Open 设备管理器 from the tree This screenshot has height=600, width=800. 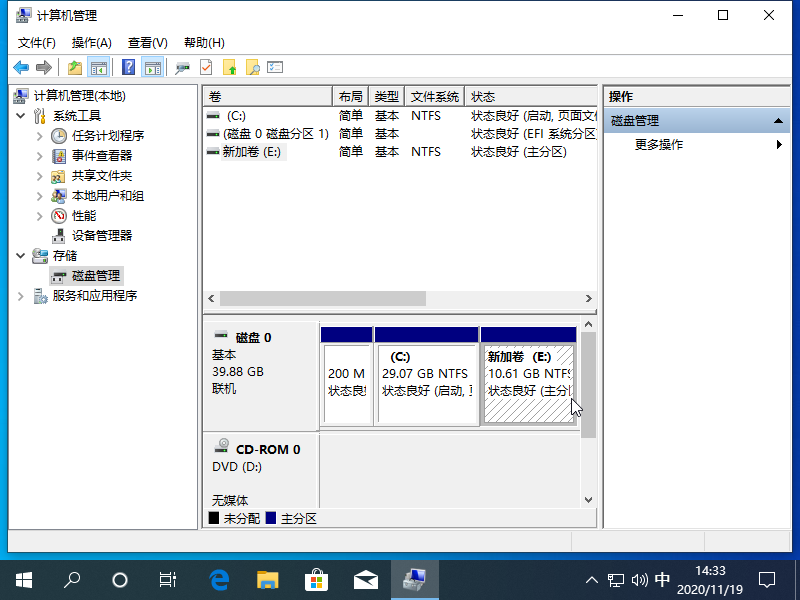pyautogui.click(x=102, y=236)
